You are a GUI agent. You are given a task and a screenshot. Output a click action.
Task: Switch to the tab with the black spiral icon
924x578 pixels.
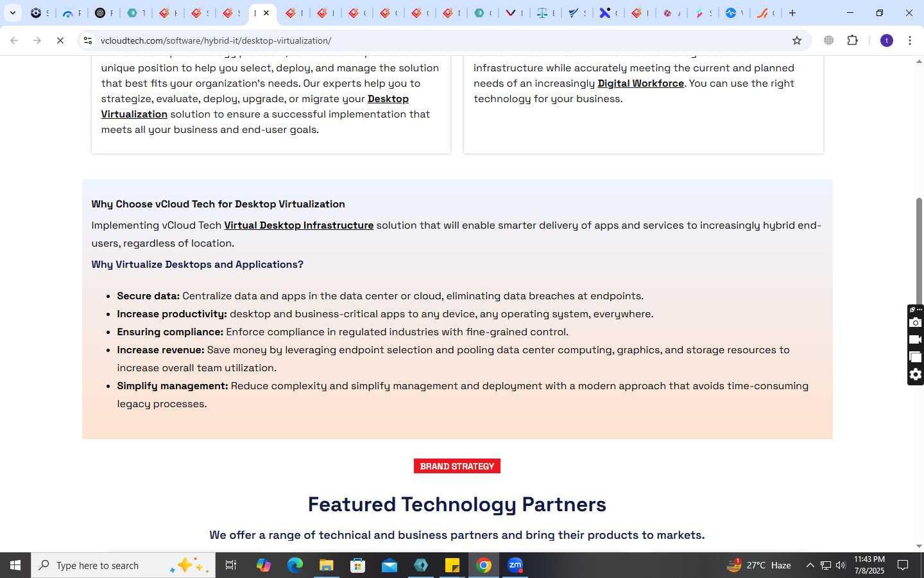[101, 13]
